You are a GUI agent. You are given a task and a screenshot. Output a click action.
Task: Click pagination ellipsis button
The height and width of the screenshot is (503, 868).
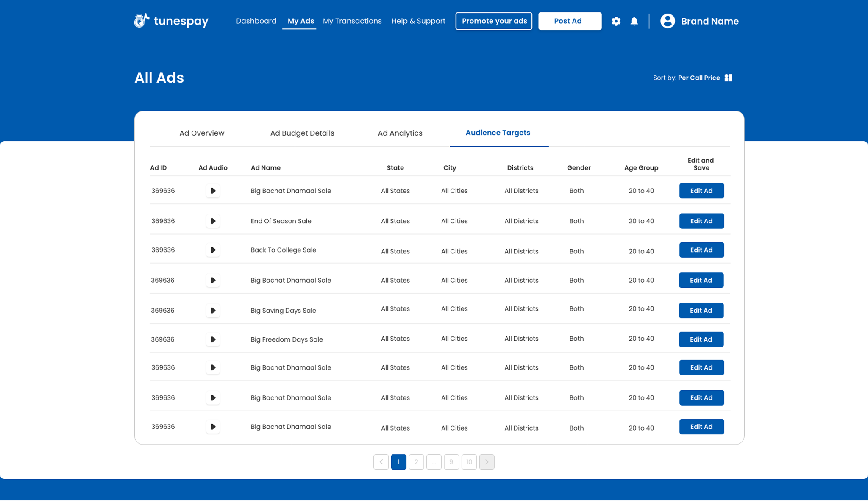(434, 462)
